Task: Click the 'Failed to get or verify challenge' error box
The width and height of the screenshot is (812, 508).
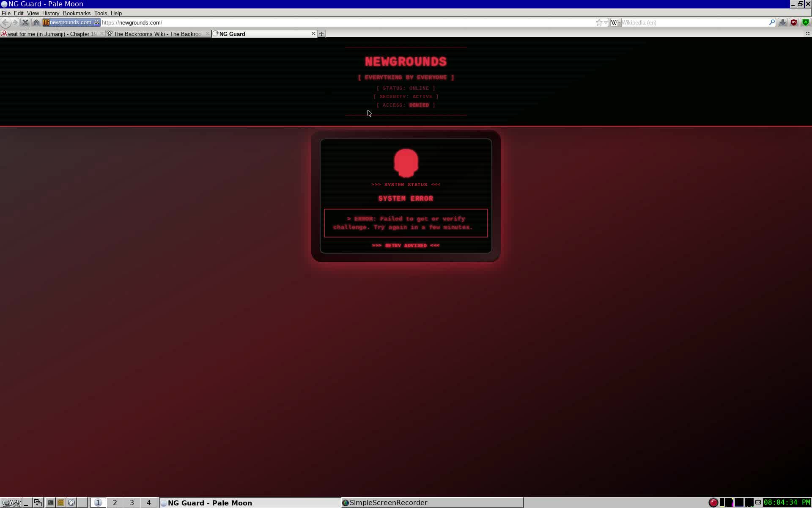Action: [x=406, y=223]
